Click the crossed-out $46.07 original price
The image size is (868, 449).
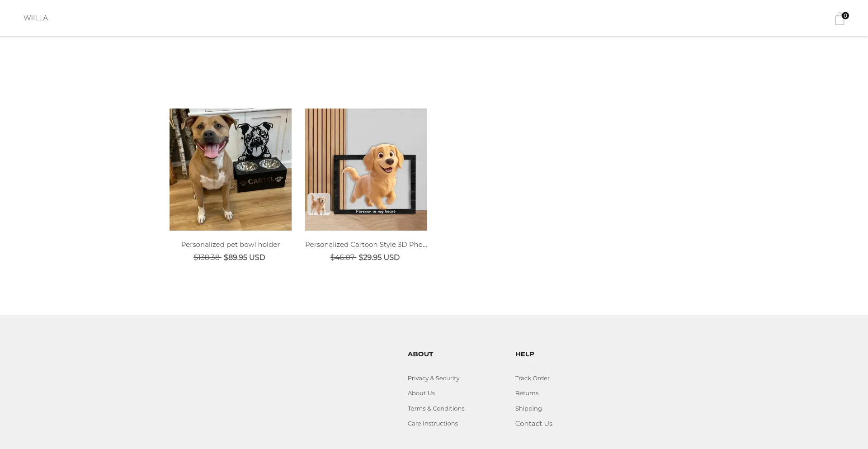(343, 258)
